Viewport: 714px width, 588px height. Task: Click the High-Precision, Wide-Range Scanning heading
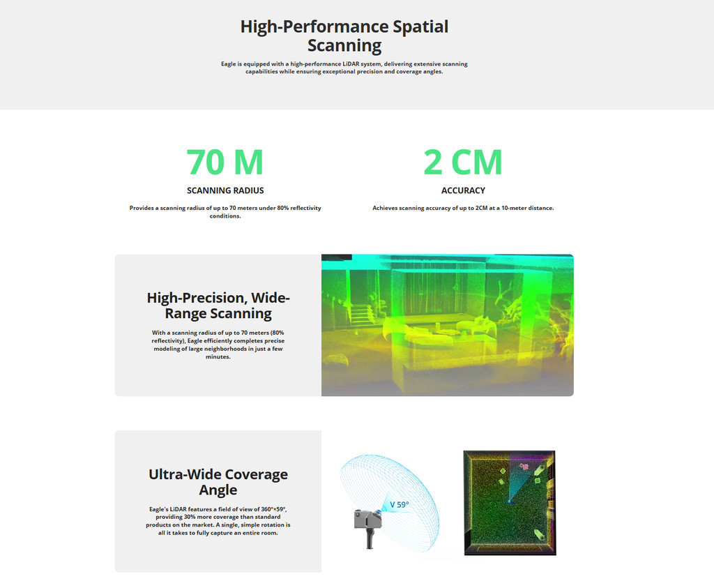218,306
